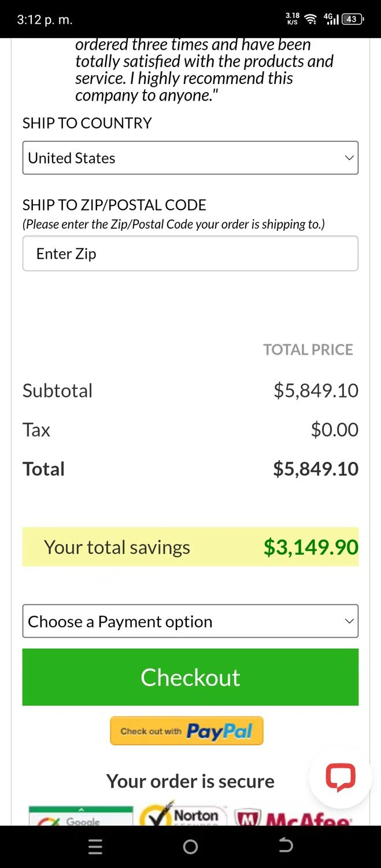Screen dimensions: 381x868
Task: Open the live chat bubble icon
Action: pos(340,777)
